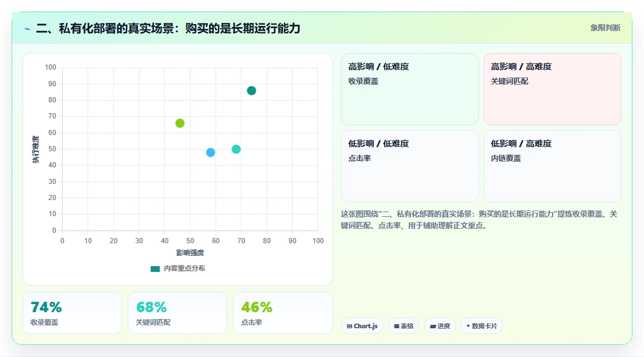Image resolution: width=644 pixels, height=357 pixels.
Task: Click the description paragraph starting 这张图围绕
Action: click(x=480, y=220)
